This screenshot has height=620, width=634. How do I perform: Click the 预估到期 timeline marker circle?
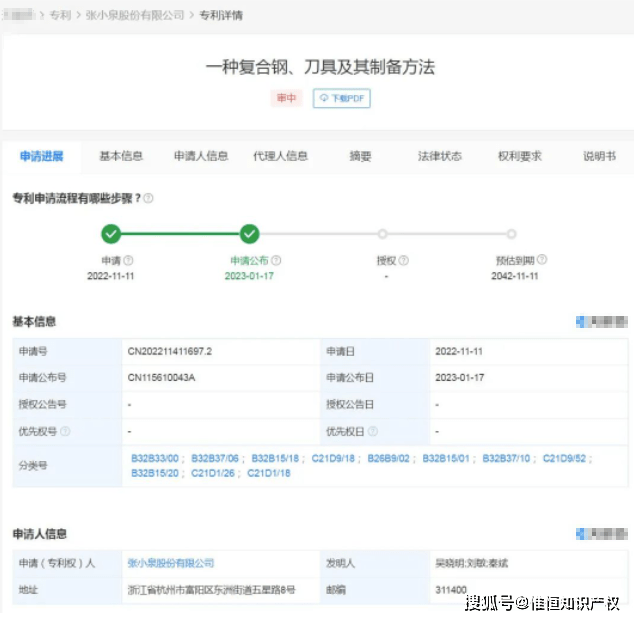point(511,234)
